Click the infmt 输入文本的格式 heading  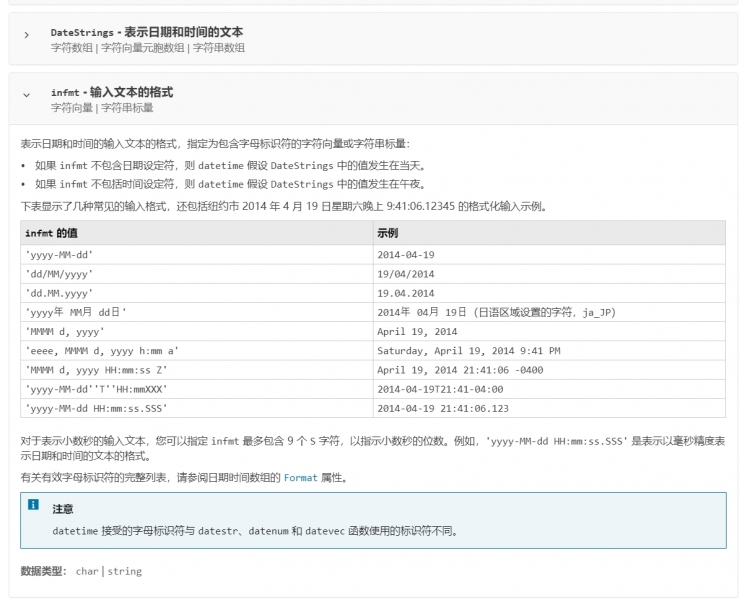coord(111,92)
